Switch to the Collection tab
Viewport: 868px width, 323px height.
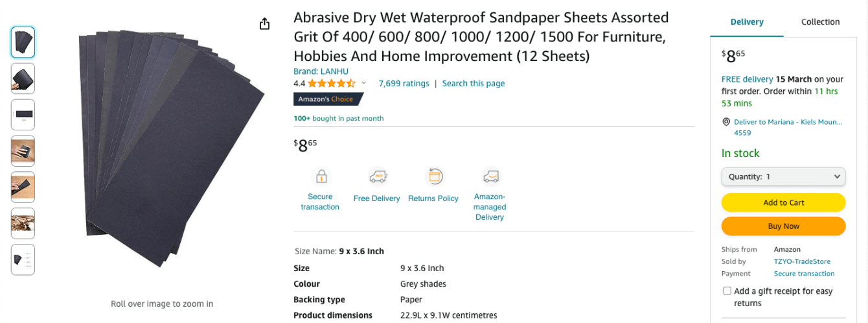[x=820, y=22]
